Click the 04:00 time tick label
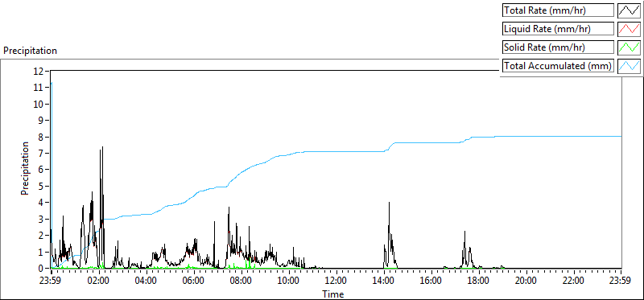The width and height of the screenshot is (644, 300). (147, 282)
